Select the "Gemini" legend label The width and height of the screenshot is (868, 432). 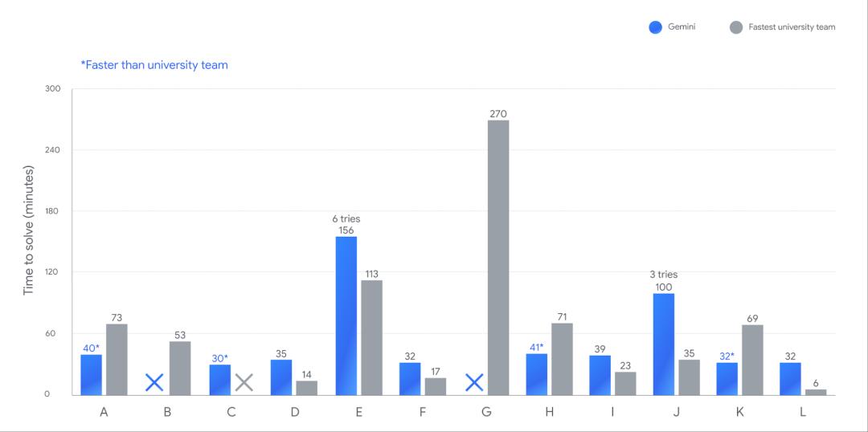pyautogui.click(x=682, y=27)
